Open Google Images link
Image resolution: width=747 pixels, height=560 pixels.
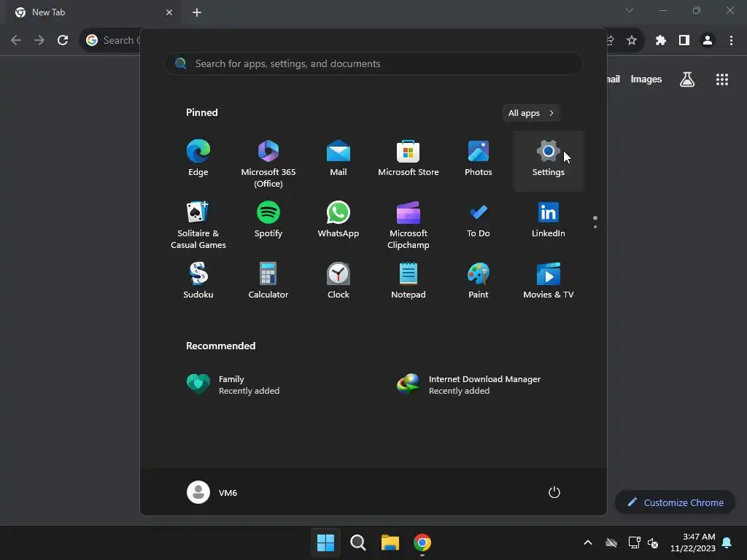pos(646,79)
